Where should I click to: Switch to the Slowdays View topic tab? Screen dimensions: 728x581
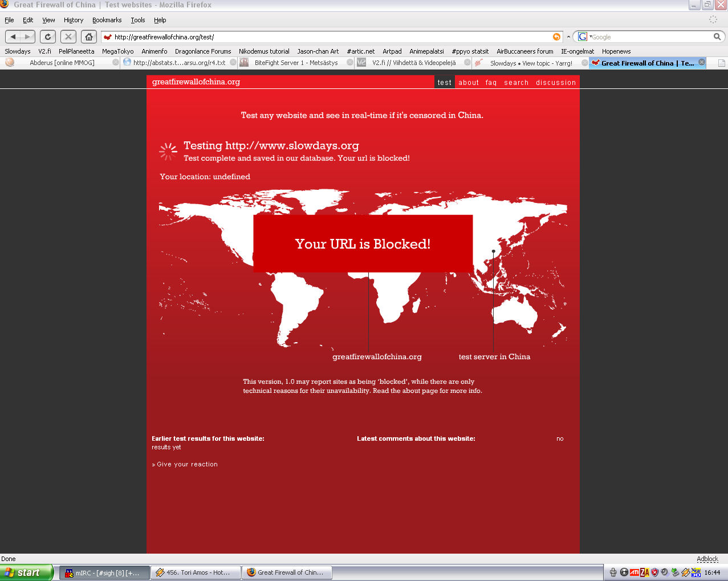click(531, 63)
